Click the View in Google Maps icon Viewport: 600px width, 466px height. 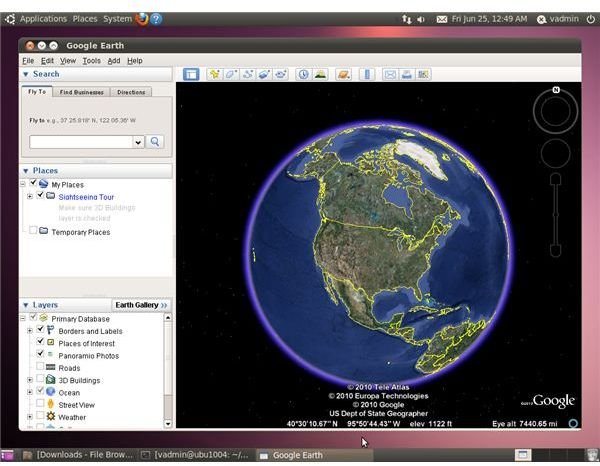click(x=423, y=74)
